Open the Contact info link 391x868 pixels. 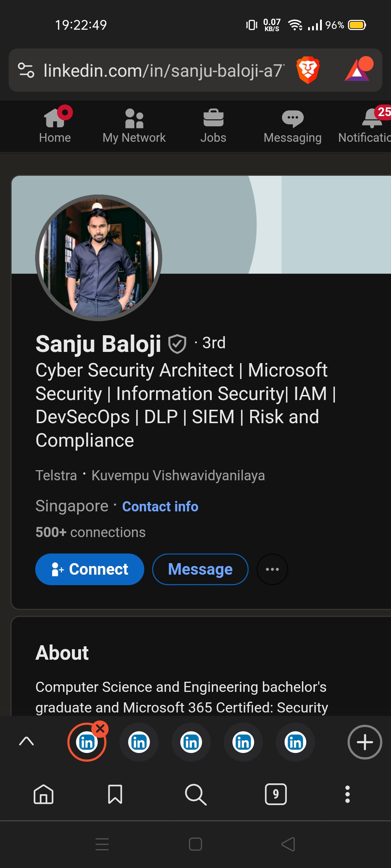[x=160, y=507]
